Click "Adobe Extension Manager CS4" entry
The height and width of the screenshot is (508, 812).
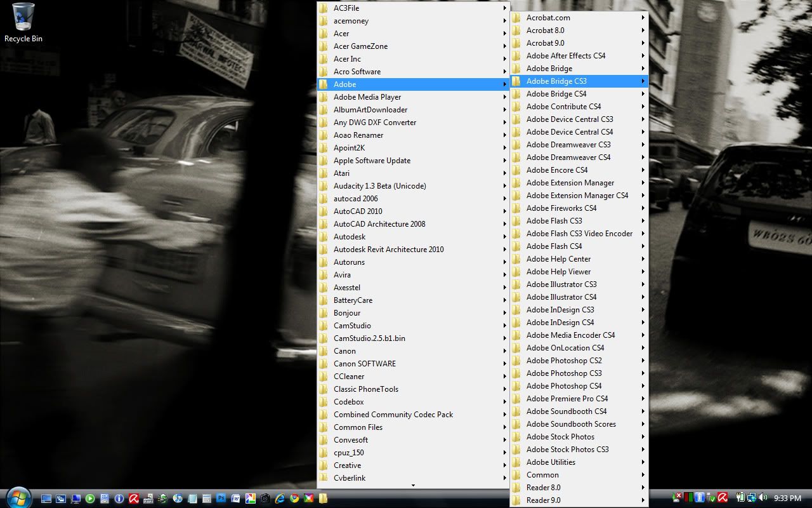(x=579, y=196)
